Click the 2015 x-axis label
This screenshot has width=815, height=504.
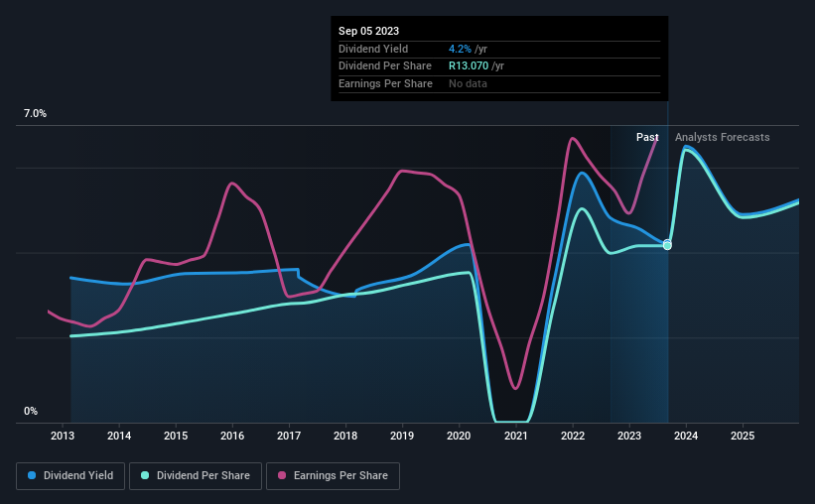(176, 436)
